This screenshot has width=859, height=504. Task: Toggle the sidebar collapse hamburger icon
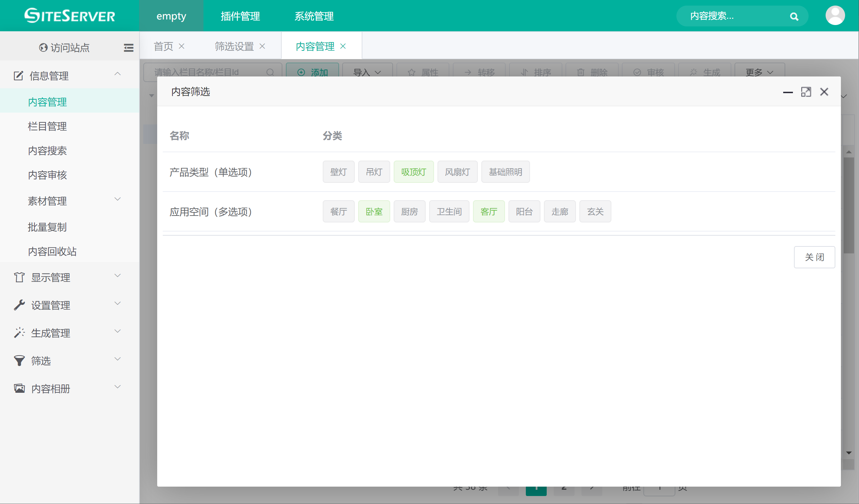coord(128,48)
